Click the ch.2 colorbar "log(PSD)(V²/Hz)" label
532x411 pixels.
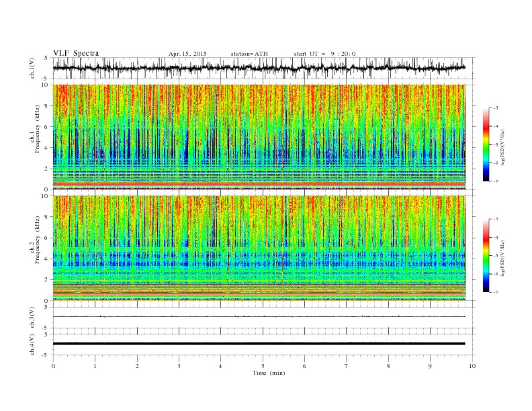click(502, 258)
